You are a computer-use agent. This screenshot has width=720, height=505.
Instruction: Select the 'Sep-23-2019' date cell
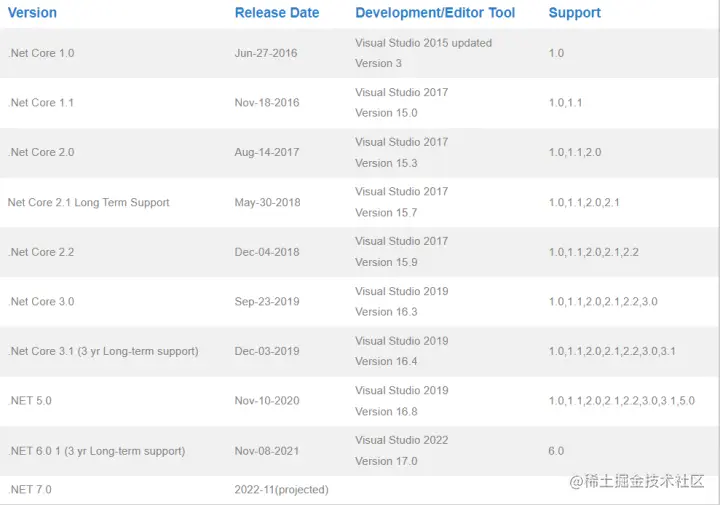point(267,302)
